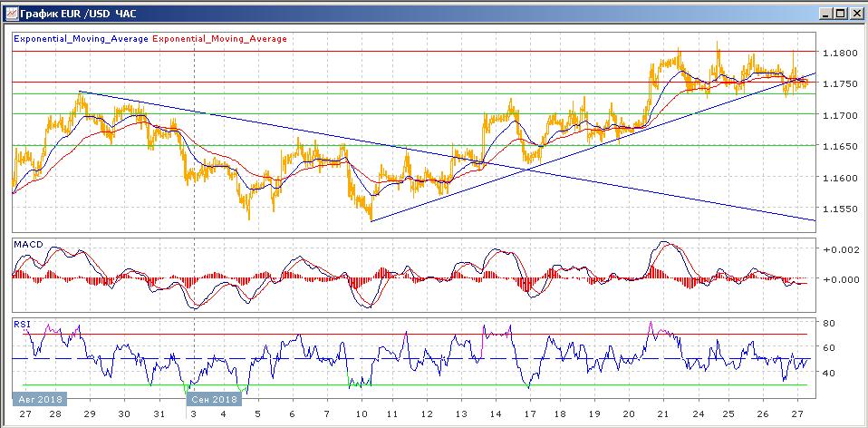
Task: Select the blue Exponential_Moving_Average legend label
Action: click(81, 39)
